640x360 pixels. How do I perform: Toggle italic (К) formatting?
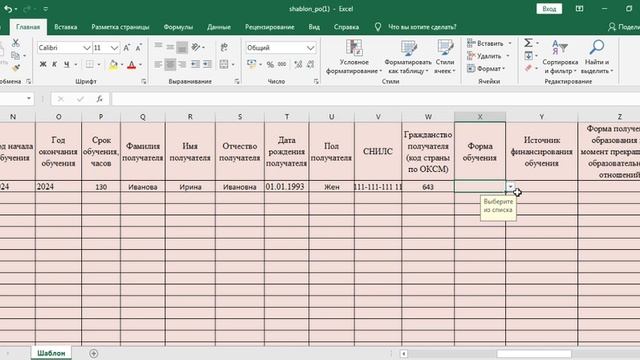click(x=54, y=64)
